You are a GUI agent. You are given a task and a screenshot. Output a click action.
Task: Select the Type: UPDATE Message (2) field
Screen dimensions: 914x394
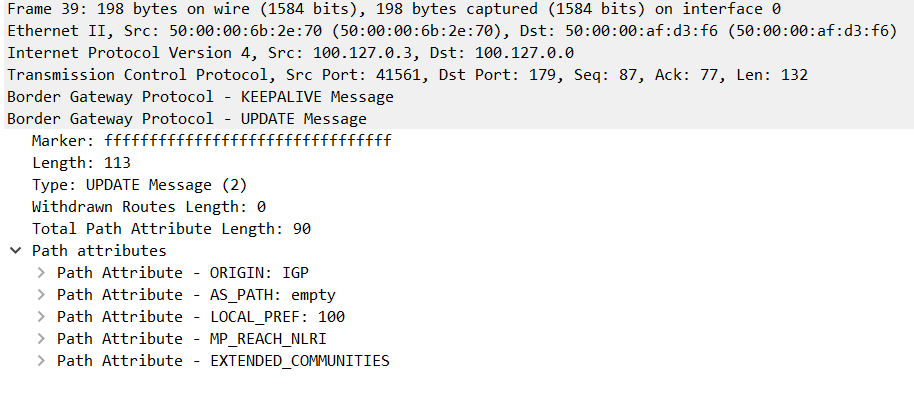(x=139, y=185)
